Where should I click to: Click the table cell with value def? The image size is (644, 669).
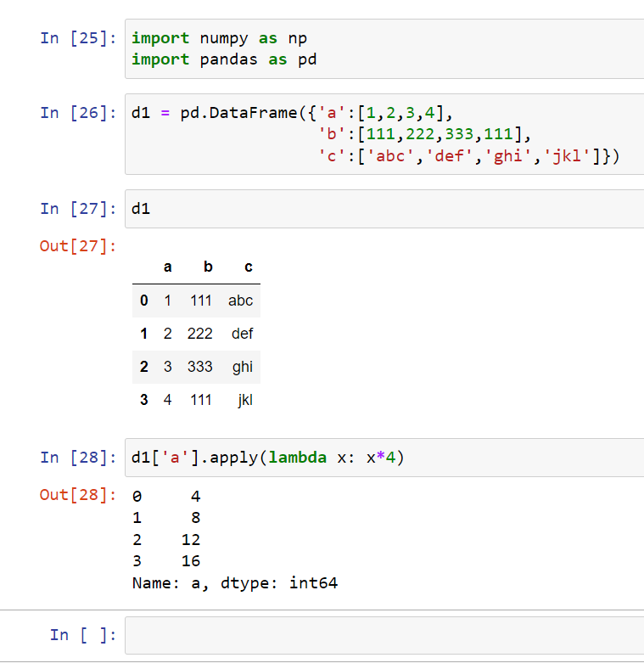point(243,333)
